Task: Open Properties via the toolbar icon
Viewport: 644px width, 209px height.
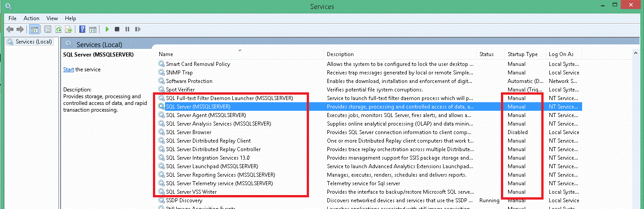Action: click(x=48, y=29)
